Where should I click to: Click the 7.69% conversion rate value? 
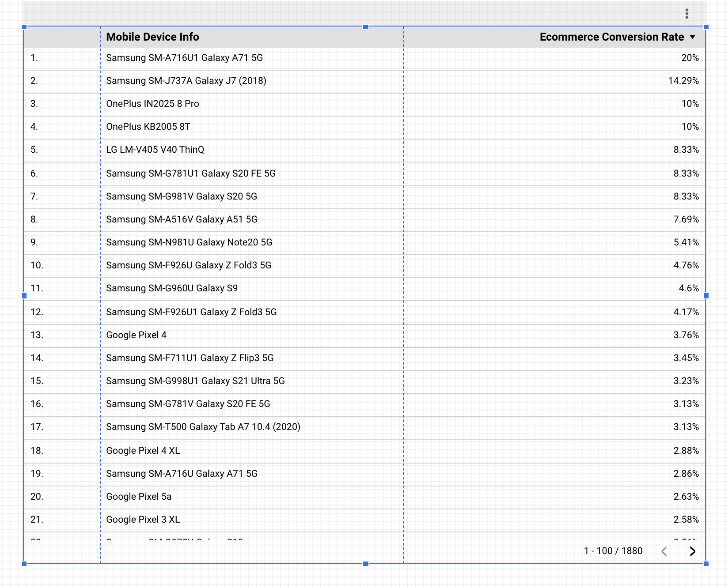(x=686, y=220)
